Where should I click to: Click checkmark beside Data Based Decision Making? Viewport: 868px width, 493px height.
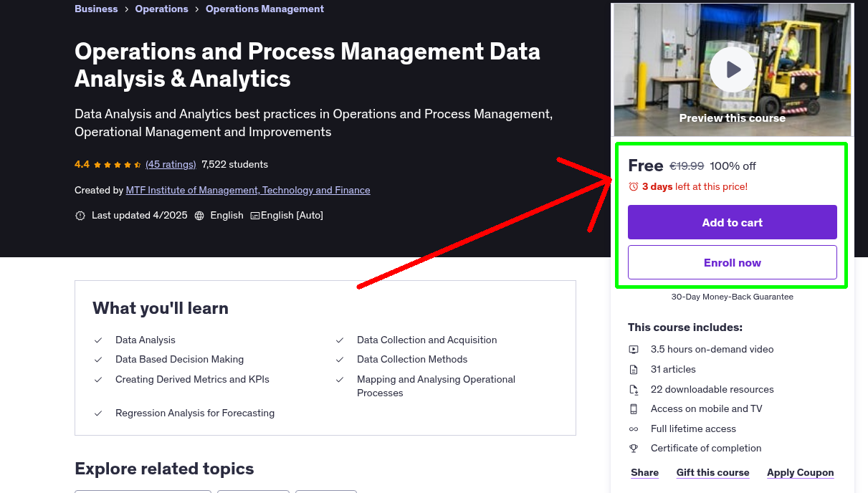tap(98, 360)
